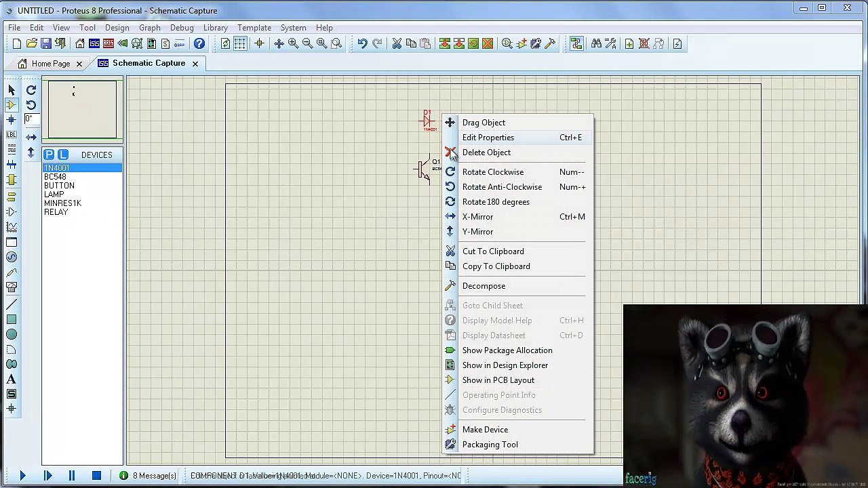Stop the simulation with the Stop button
This screenshot has width=868, height=488.
pyautogui.click(x=96, y=476)
